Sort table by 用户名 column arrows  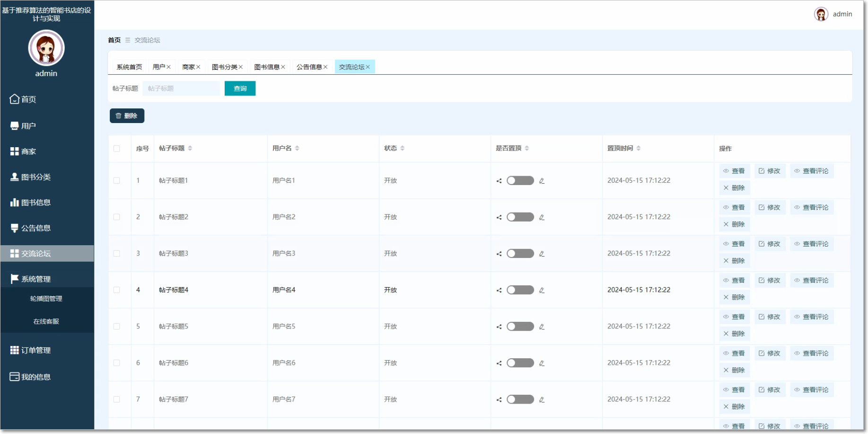tap(297, 148)
